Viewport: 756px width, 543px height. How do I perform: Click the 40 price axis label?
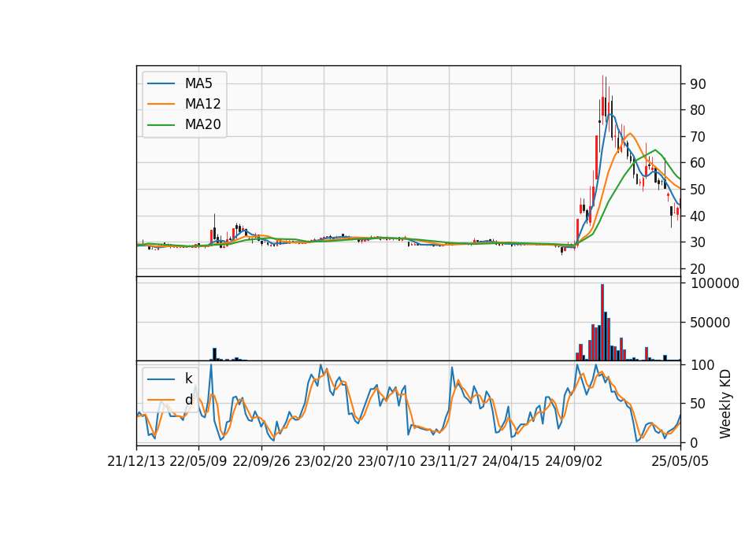point(698,216)
